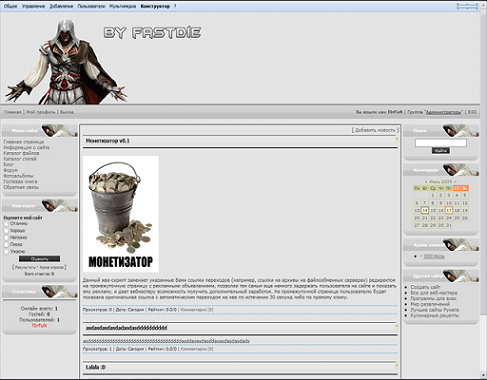
Task: Open the "Конструктор" admin menu
Action: [x=155, y=6]
